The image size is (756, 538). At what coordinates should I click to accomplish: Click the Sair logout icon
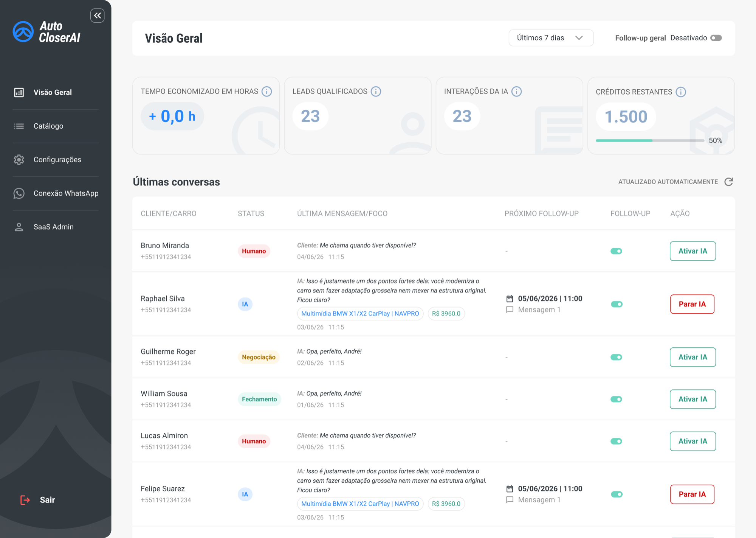click(25, 500)
